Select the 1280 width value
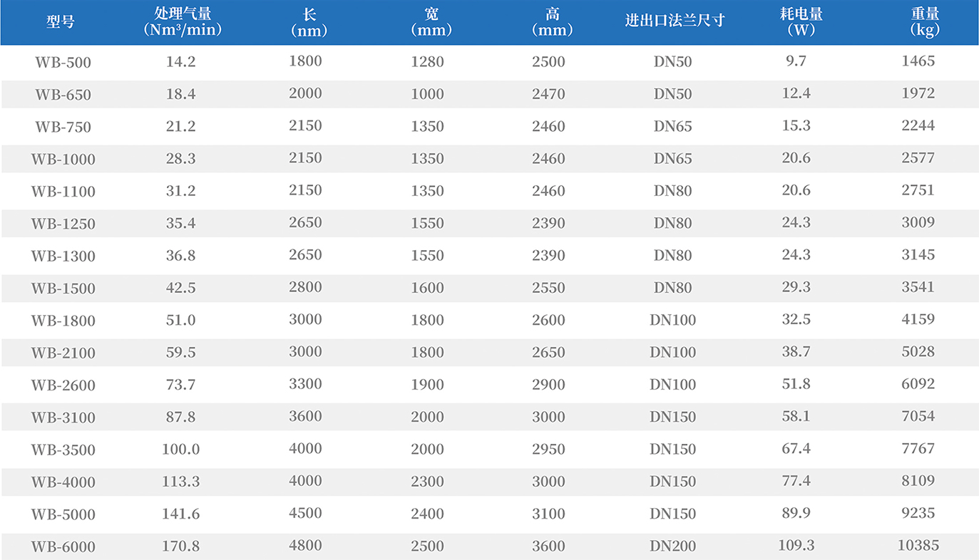Screen dimensions: 979x560 (x=427, y=62)
